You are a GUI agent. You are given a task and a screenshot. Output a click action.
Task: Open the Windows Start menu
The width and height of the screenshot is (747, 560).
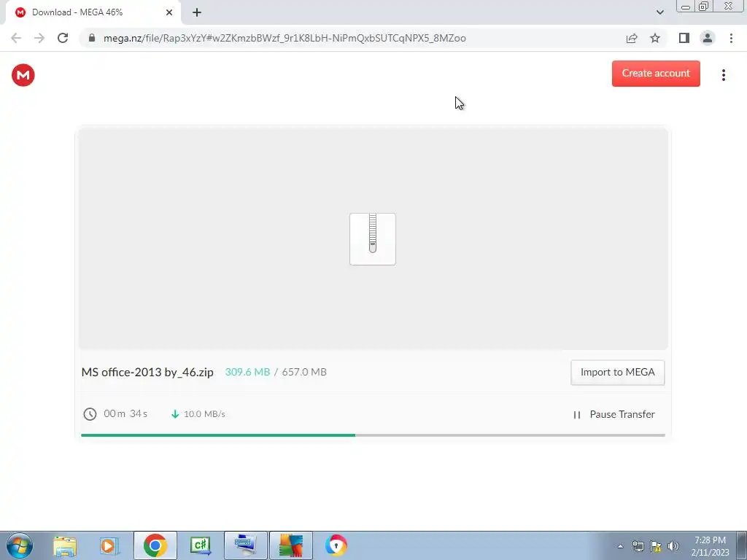click(20, 545)
